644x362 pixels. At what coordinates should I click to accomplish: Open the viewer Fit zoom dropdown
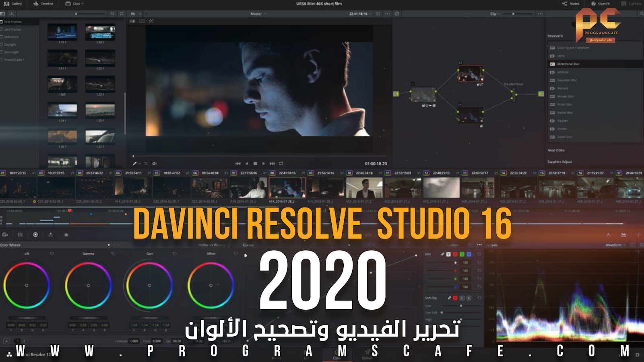pos(136,14)
